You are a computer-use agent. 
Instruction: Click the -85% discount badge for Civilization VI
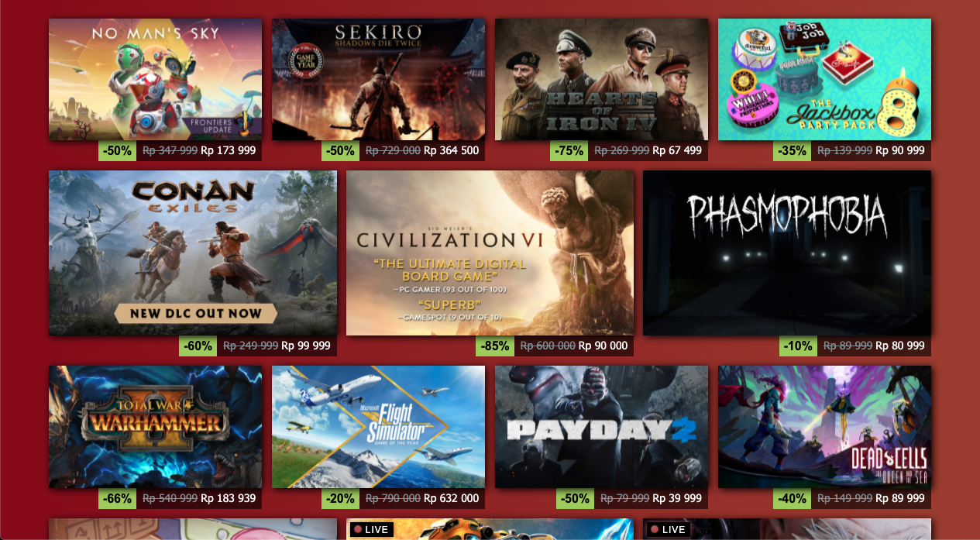(x=494, y=346)
